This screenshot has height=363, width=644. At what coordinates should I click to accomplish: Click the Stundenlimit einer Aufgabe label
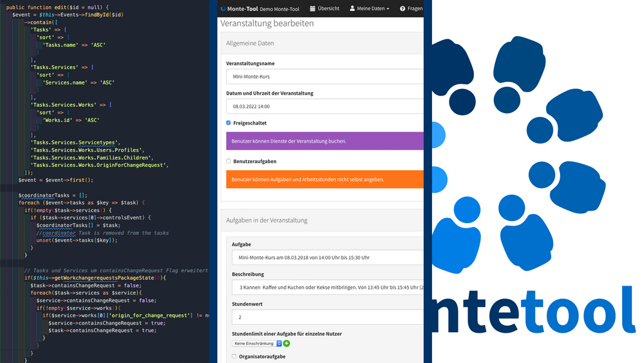click(x=287, y=334)
